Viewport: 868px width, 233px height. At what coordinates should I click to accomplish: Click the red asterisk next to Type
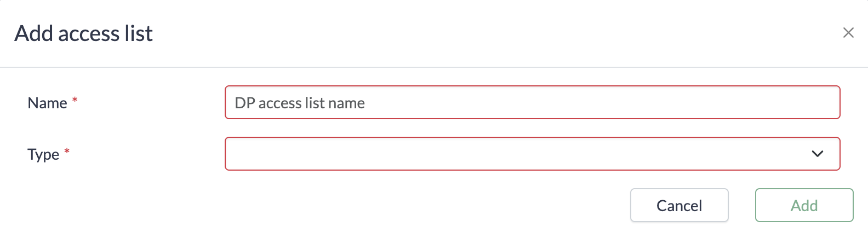[67, 151]
